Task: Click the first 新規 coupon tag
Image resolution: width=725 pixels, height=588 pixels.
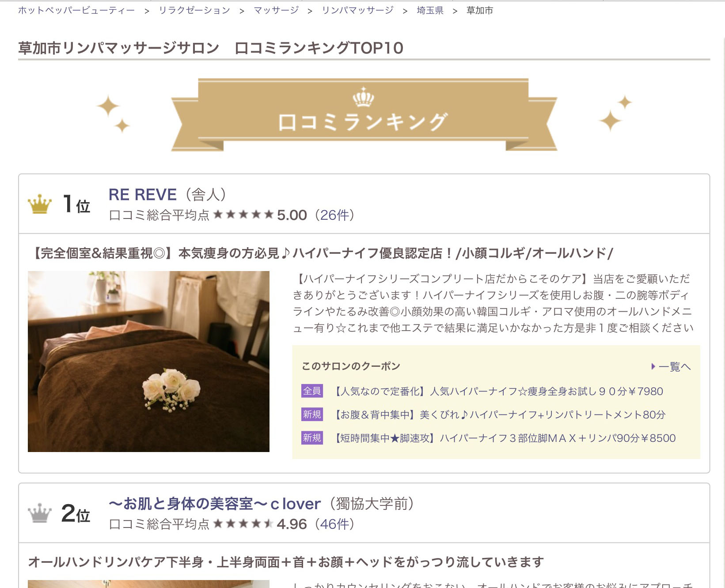Action: click(x=312, y=415)
